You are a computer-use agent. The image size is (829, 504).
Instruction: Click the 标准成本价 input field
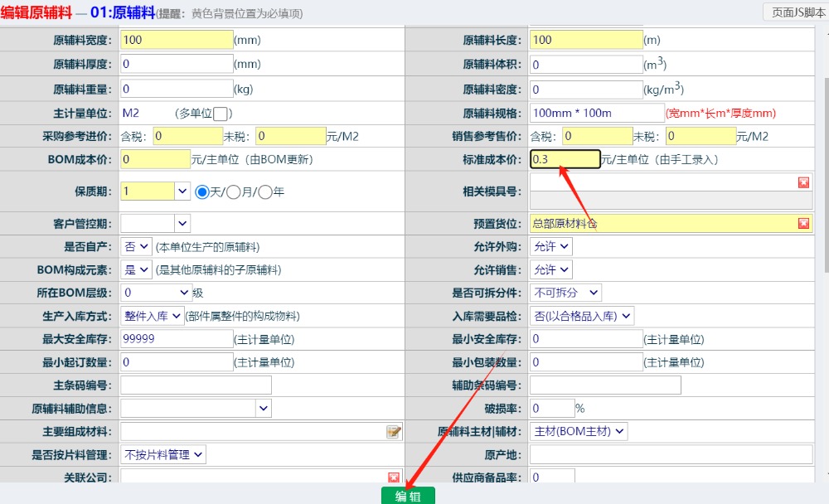click(x=565, y=159)
